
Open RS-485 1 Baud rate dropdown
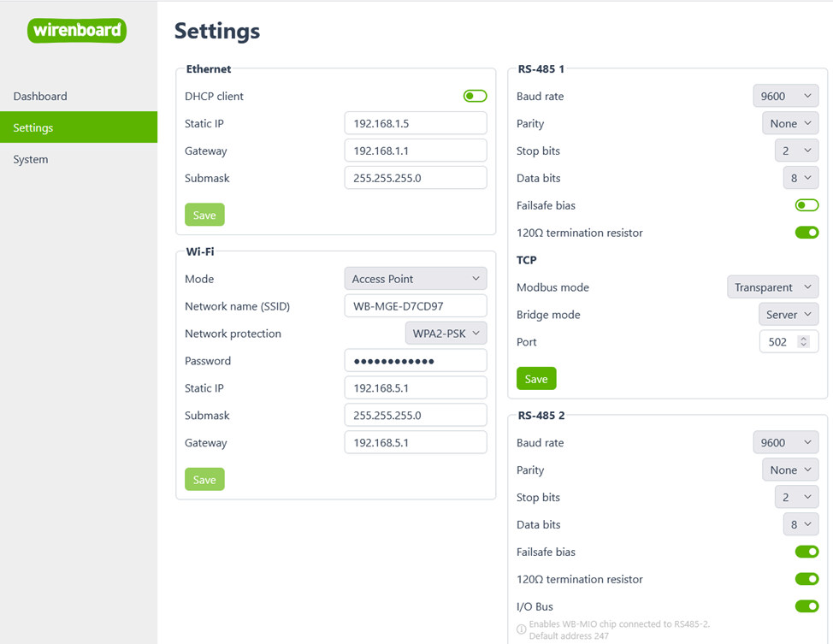pyautogui.click(x=785, y=97)
